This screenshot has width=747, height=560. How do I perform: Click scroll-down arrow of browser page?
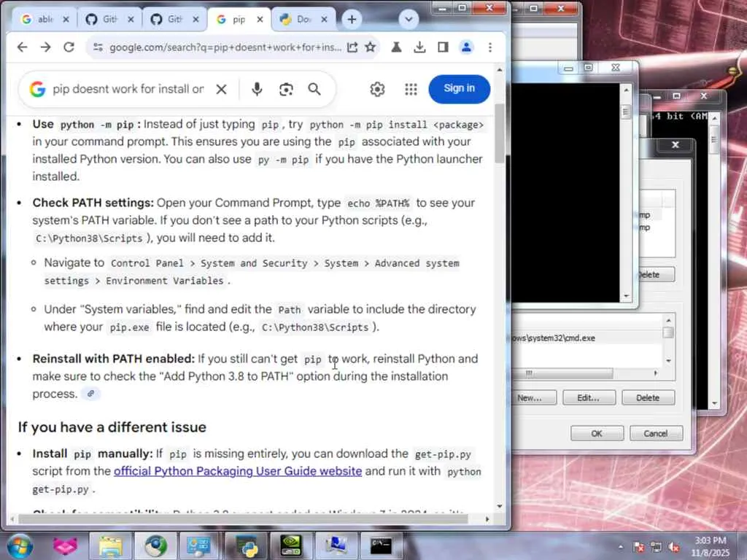pos(499,506)
